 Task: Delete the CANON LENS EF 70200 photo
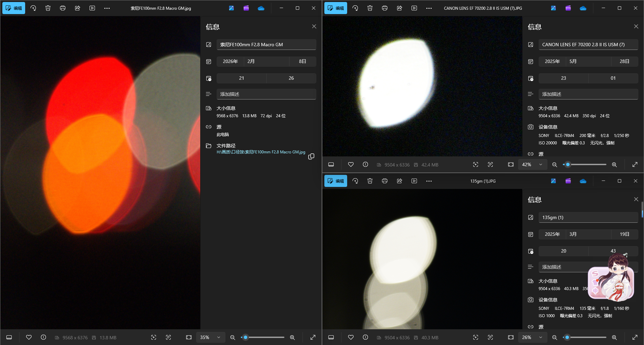pyautogui.click(x=370, y=8)
